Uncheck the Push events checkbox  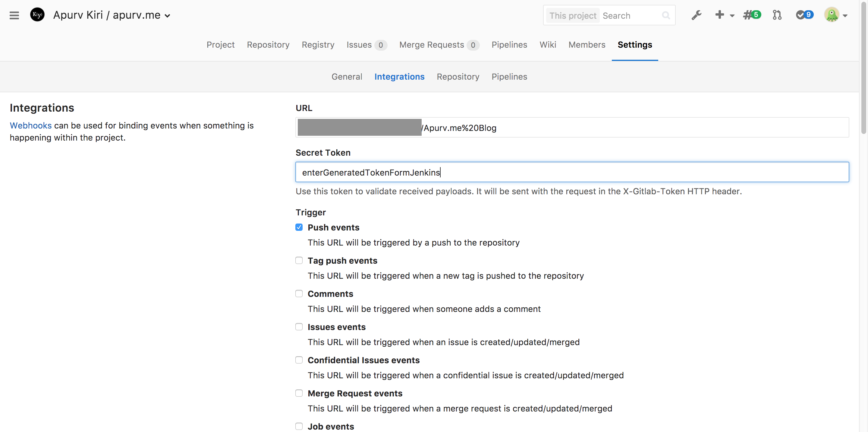click(x=299, y=227)
